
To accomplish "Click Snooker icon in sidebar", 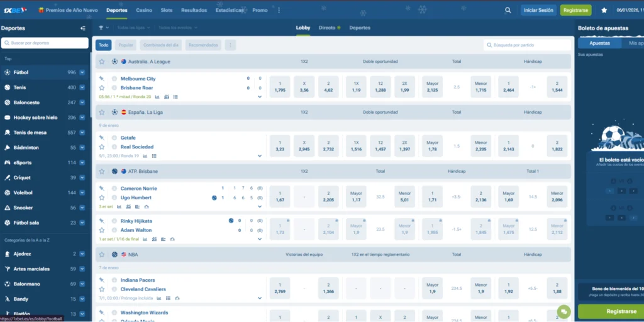I will point(8,208).
